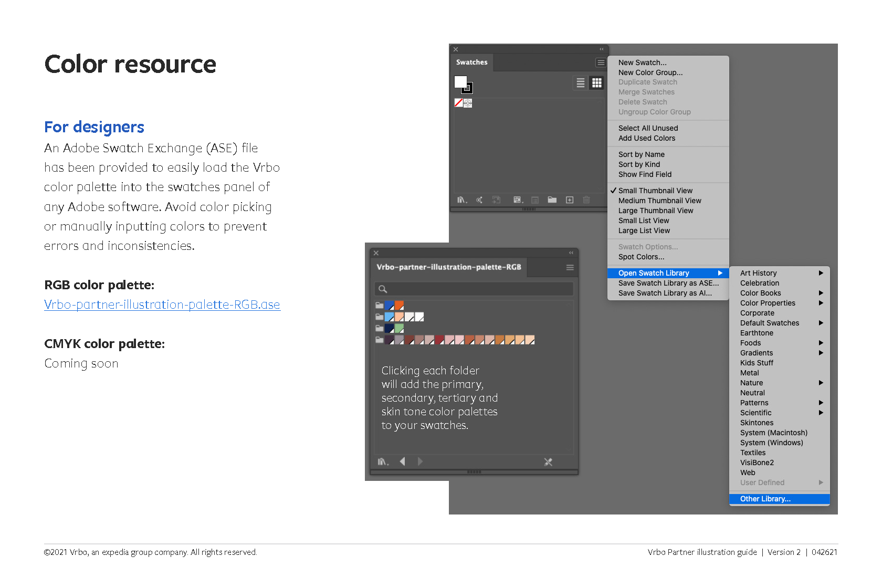Click the secondary palette folder icon with light blue
Viewport: 882px width, 588px height.
379,317
